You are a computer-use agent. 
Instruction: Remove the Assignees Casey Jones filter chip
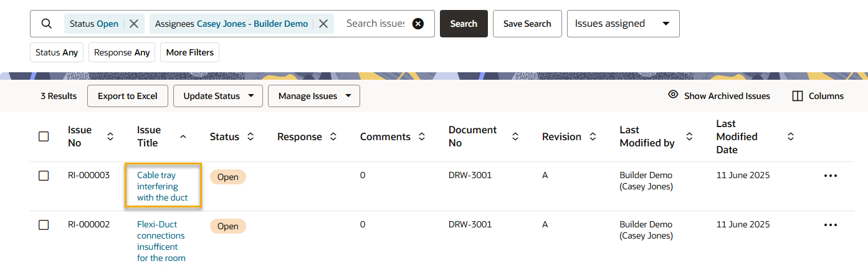click(323, 24)
